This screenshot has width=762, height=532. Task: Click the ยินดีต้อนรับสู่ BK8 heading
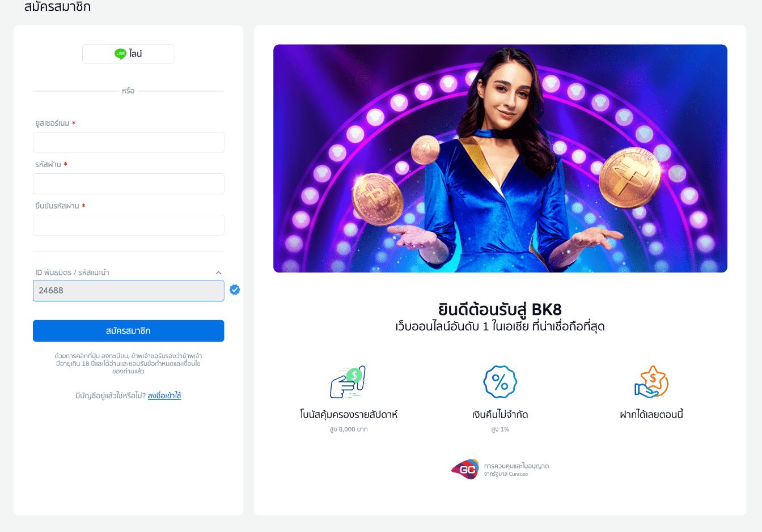(500, 309)
